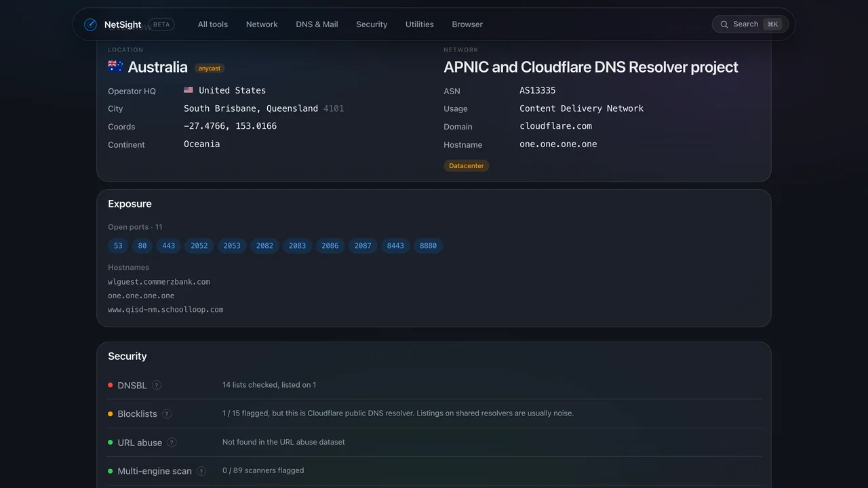
Task: Click hostname www.qisd-nm.schoolloop.com
Action: (165, 310)
